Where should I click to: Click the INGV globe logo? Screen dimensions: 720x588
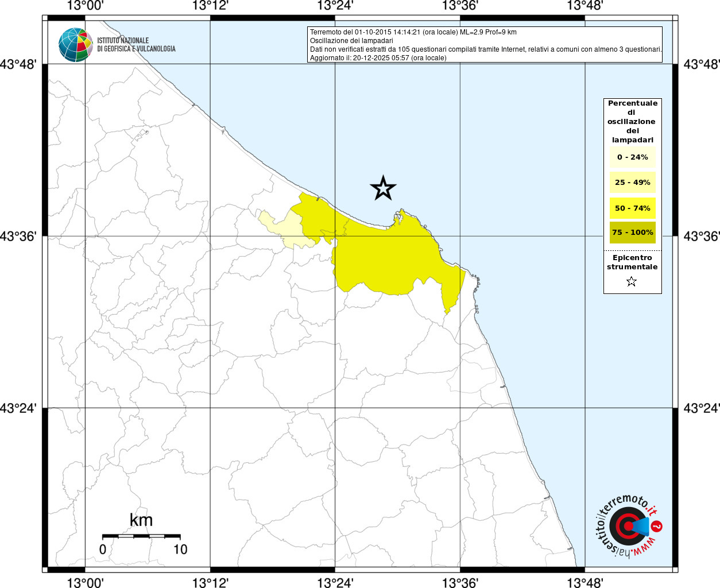pyautogui.click(x=75, y=45)
